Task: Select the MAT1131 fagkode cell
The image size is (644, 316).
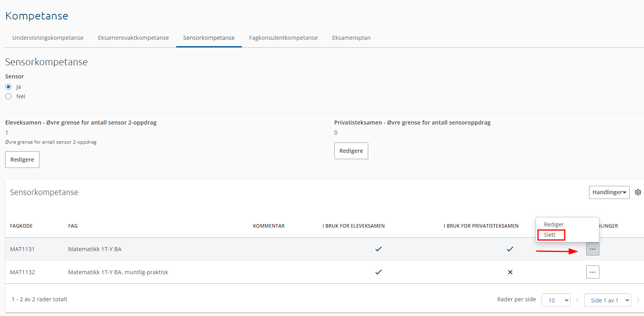Action: (x=22, y=249)
